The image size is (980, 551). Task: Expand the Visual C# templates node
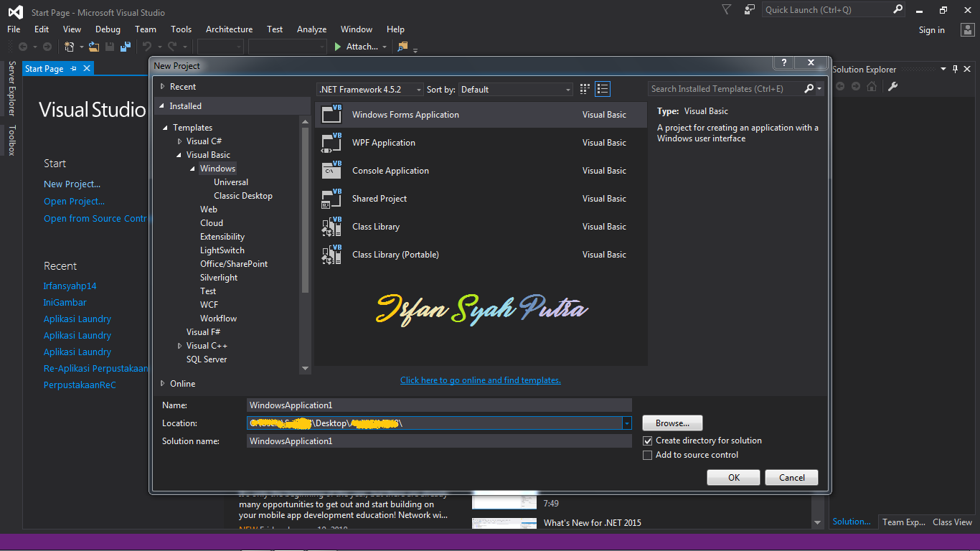(x=180, y=141)
